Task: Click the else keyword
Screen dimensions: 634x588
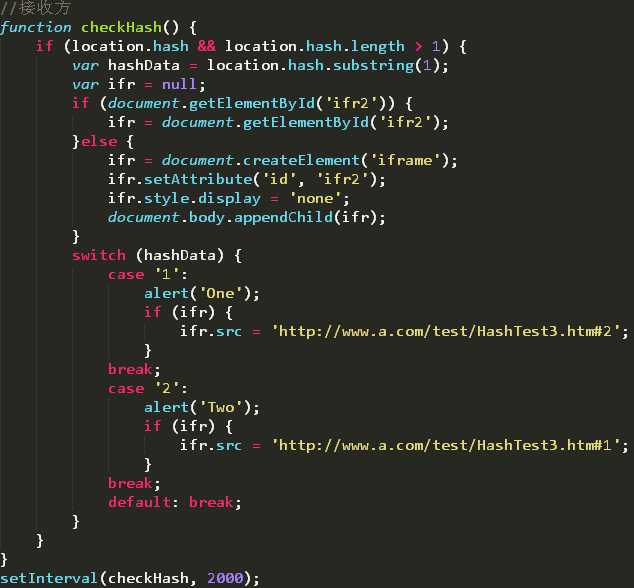Action: click(x=99, y=142)
